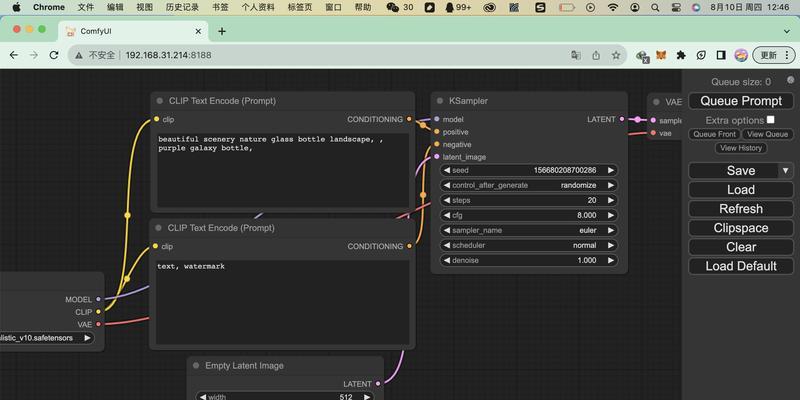Click Queue Front button
This screenshot has width=800, height=400.
714,134
